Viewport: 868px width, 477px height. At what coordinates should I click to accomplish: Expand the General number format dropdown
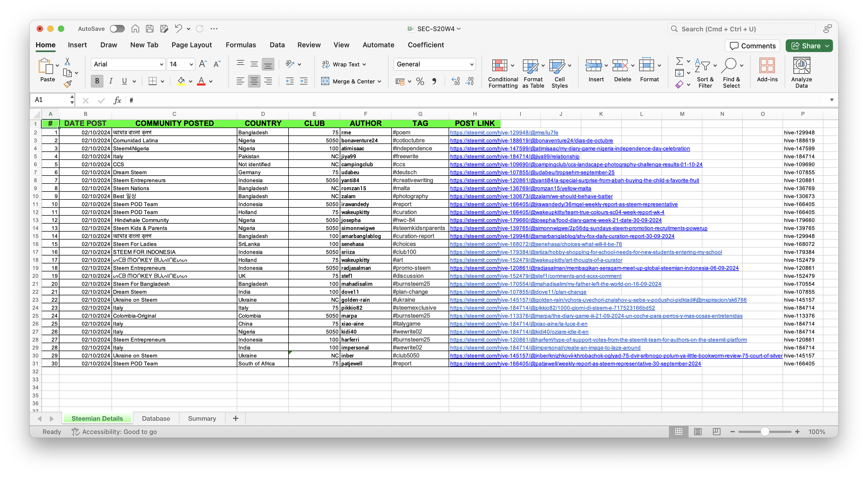coord(471,64)
